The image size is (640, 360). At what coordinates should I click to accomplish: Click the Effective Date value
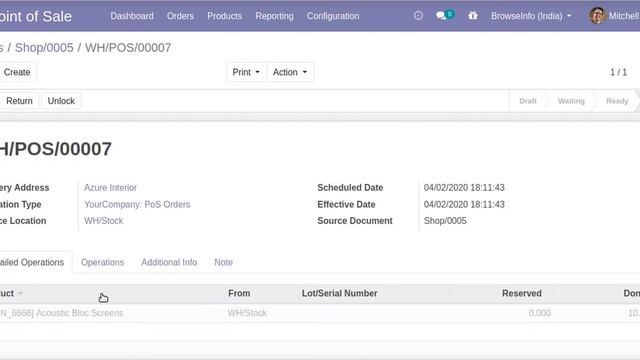click(x=464, y=204)
